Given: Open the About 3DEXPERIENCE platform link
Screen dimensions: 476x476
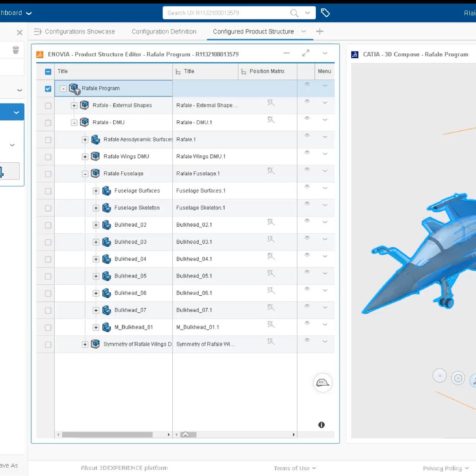Looking at the screenshot, I should click(x=124, y=468).
